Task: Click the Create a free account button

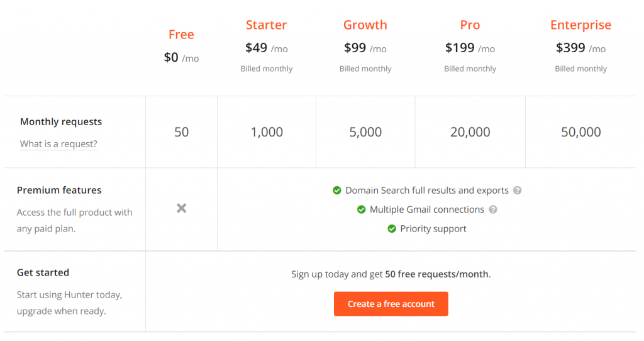Action: click(391, 304)
